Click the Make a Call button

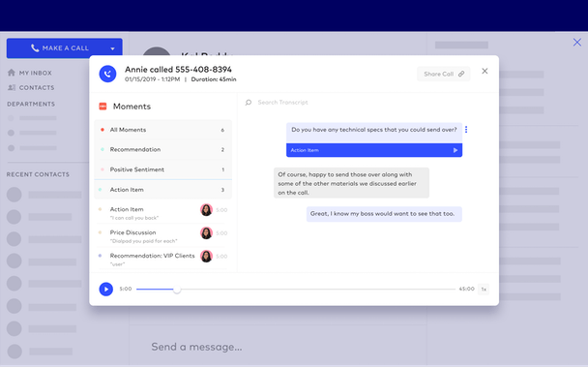click(x=64, y=48)
